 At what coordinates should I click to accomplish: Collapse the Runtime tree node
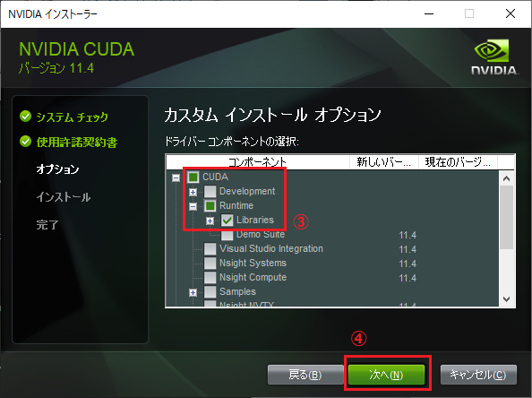pyautogui.click(x=193, y=206)
